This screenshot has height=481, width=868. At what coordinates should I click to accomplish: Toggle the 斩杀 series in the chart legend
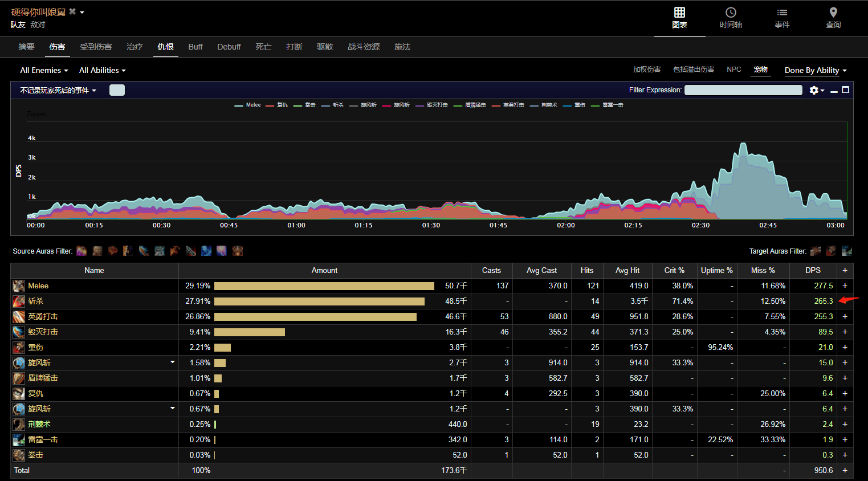click(332, 105)
